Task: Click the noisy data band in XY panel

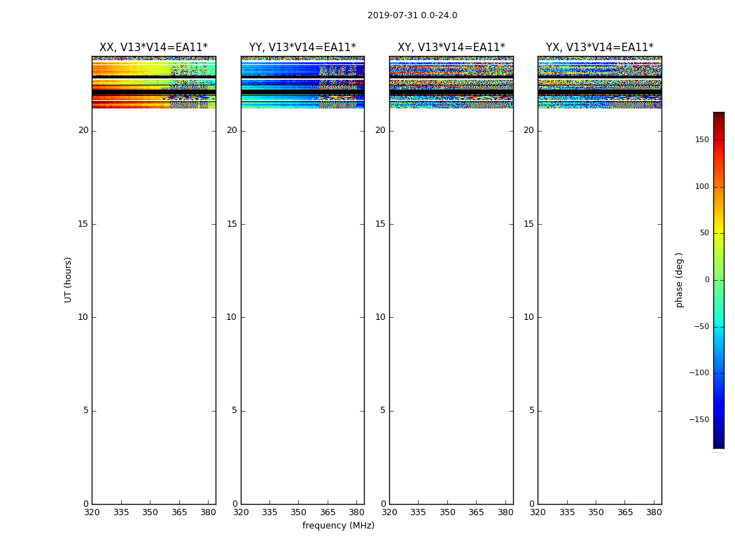Action: coord(451,83)
